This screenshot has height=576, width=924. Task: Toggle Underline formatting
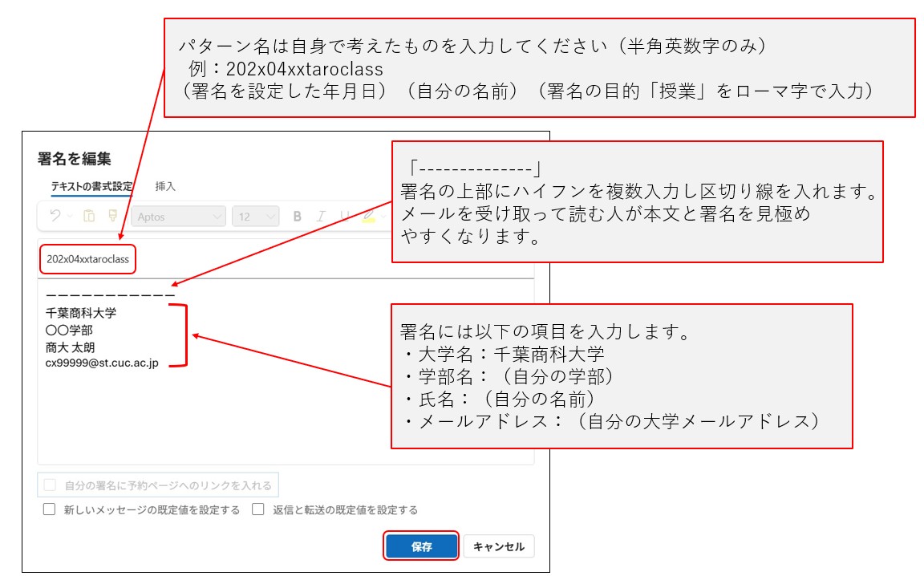[344, 217]
